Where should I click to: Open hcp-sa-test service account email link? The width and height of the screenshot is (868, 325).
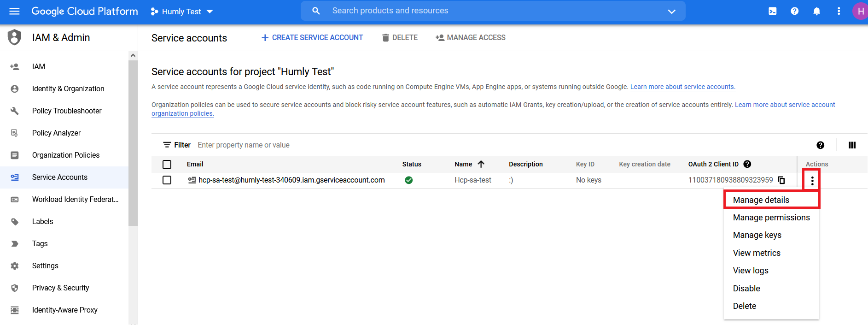291,180
